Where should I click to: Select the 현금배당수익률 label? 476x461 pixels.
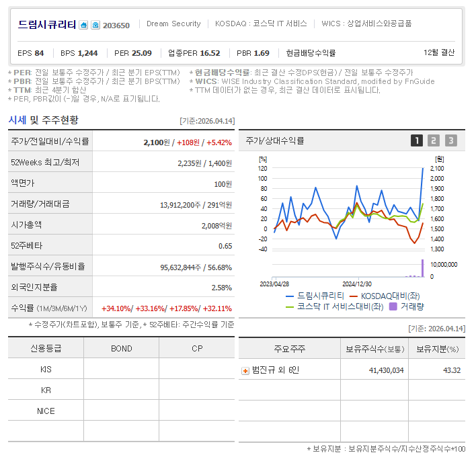[311, 53]
